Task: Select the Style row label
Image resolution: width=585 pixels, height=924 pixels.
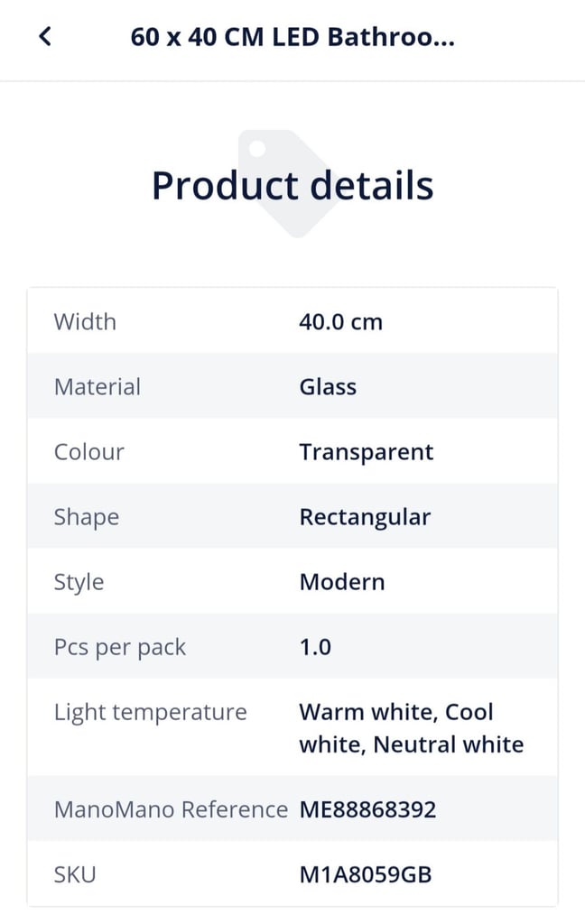Action: tap(79, 582)
